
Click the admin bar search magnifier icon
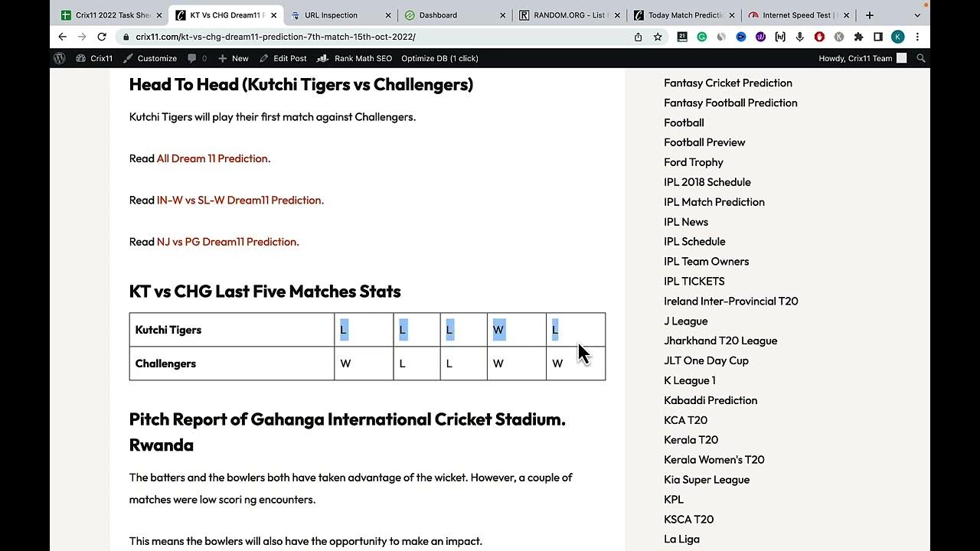921,58
